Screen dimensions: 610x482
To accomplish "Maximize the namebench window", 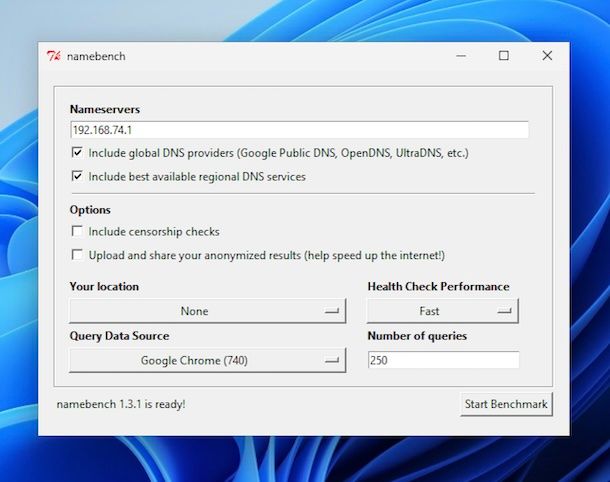I will point(504,56).
